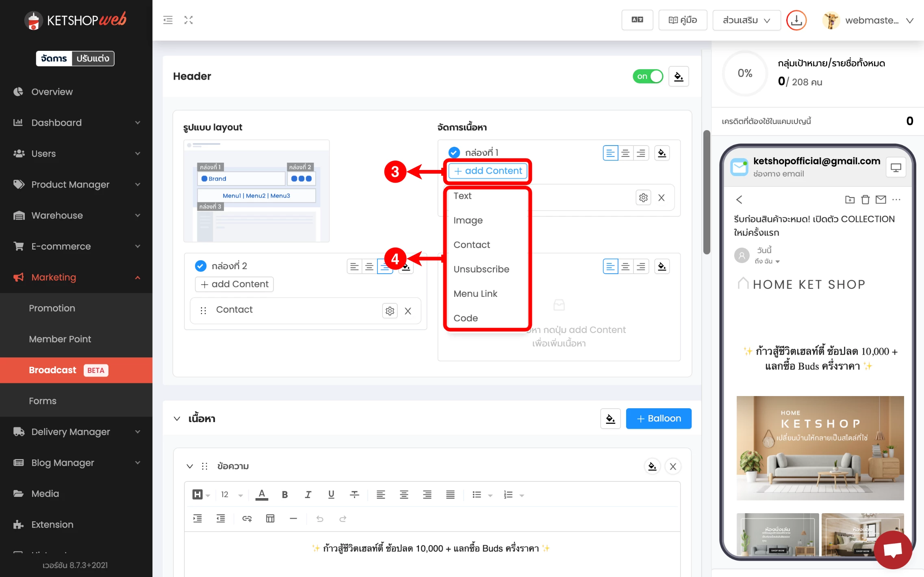Choose Unsubscribe from the content menu

(x=481, y=269)
